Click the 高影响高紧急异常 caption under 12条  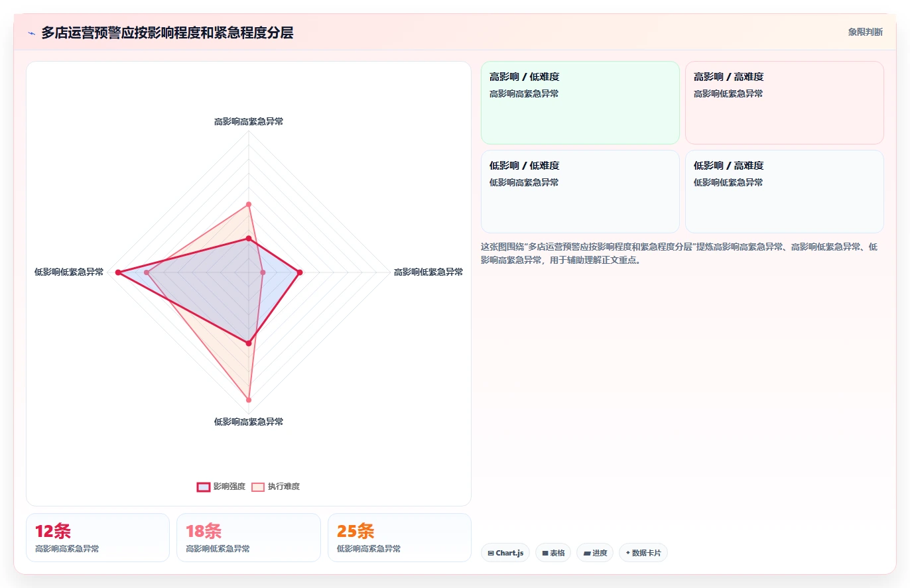(x=67, y=550)
